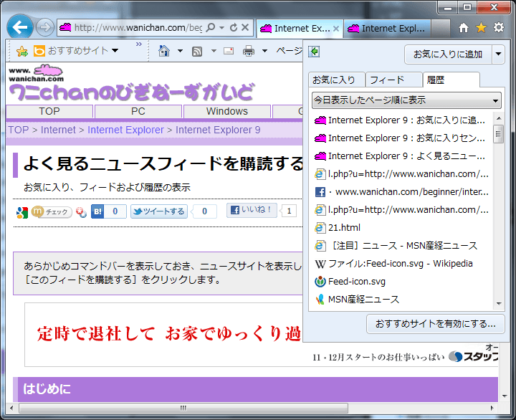Screen dimensions: 516x420
Task: Click the mixi チェック button
Action: (x=52, y=211)
